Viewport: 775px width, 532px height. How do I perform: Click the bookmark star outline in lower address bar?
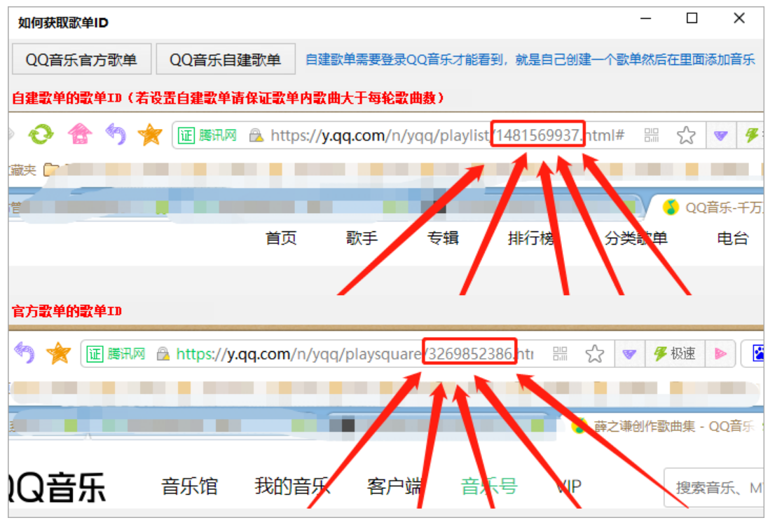(595, 353)
